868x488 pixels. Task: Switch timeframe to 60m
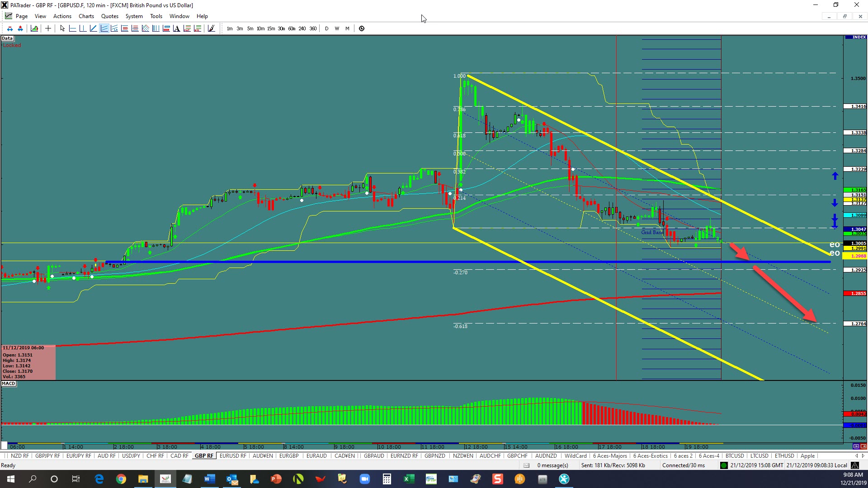(292, 28)
